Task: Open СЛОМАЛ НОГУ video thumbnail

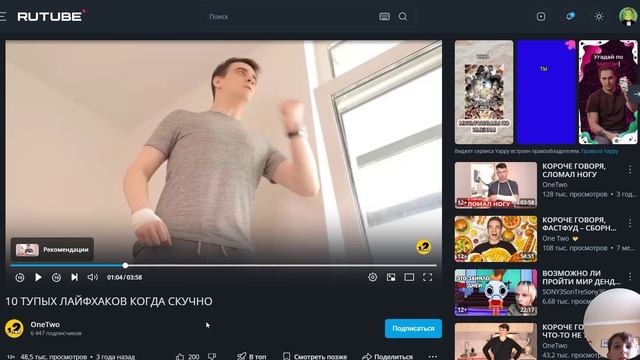Action: pos(496,185)
